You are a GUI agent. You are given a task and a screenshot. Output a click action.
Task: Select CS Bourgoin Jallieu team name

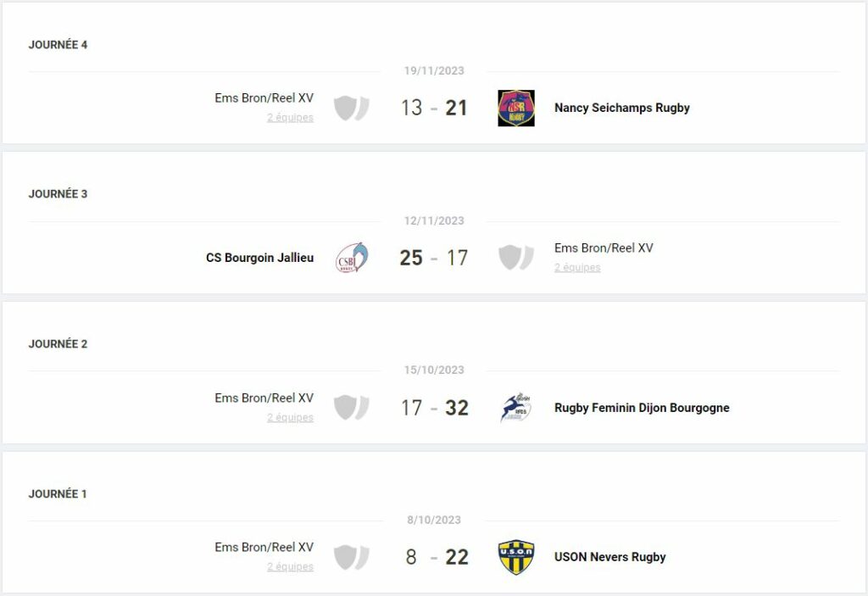coord(259,258)
